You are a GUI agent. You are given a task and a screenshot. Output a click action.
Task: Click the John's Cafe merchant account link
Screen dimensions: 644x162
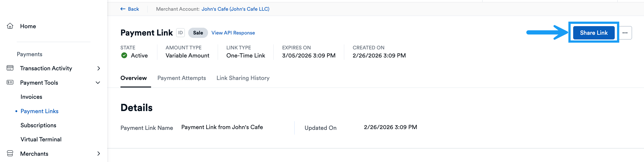point(235,9)
